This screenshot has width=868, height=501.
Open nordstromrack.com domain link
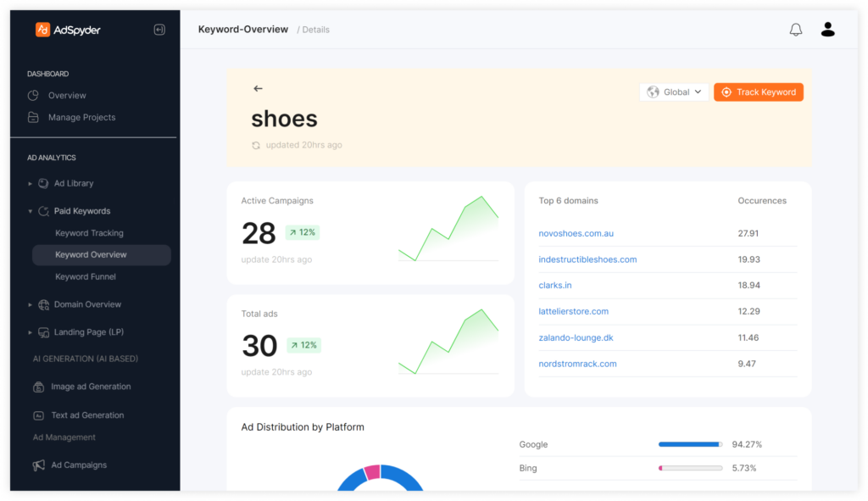577,364
